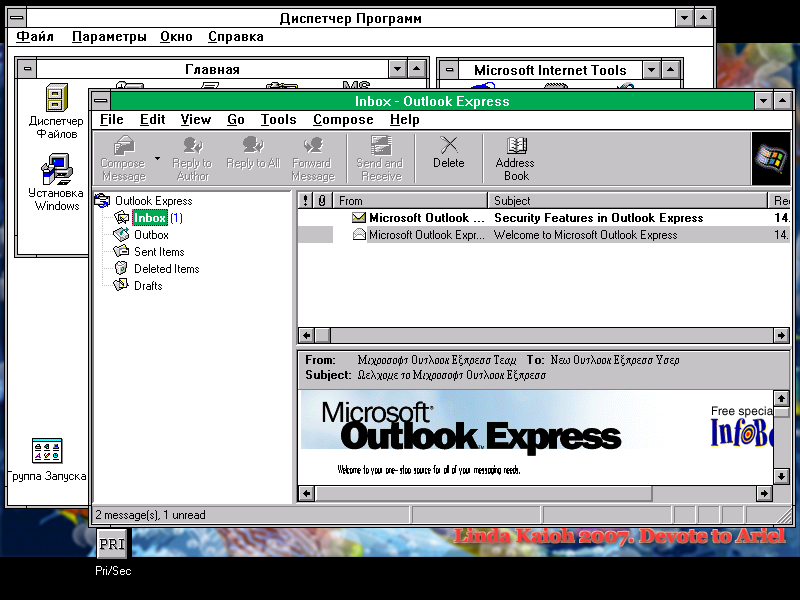The width and height of the screenshot is (800, 600).
Task: Click the preview pane horizontal scroll right arrow
Action: (764, 493)
